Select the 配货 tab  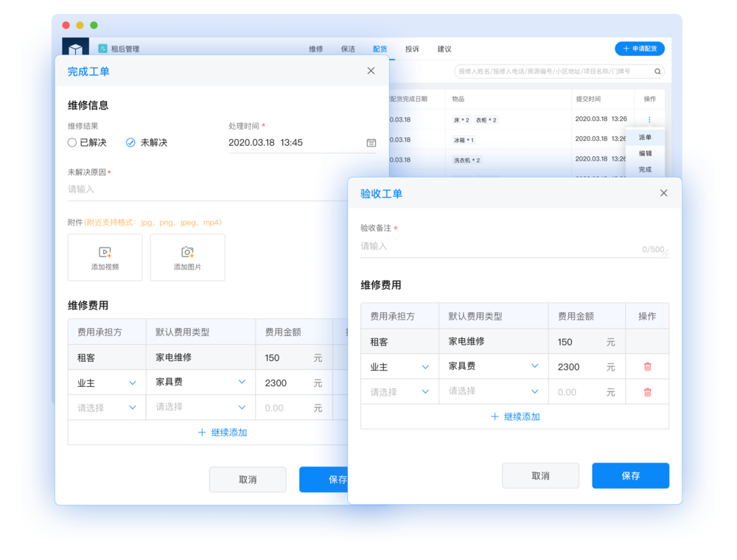380,49
